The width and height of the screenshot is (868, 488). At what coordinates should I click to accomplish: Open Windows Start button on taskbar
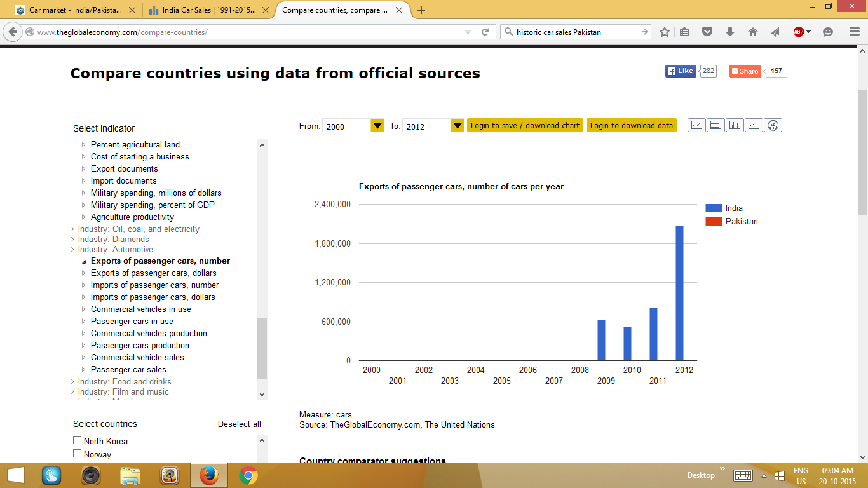click(15, 475)
